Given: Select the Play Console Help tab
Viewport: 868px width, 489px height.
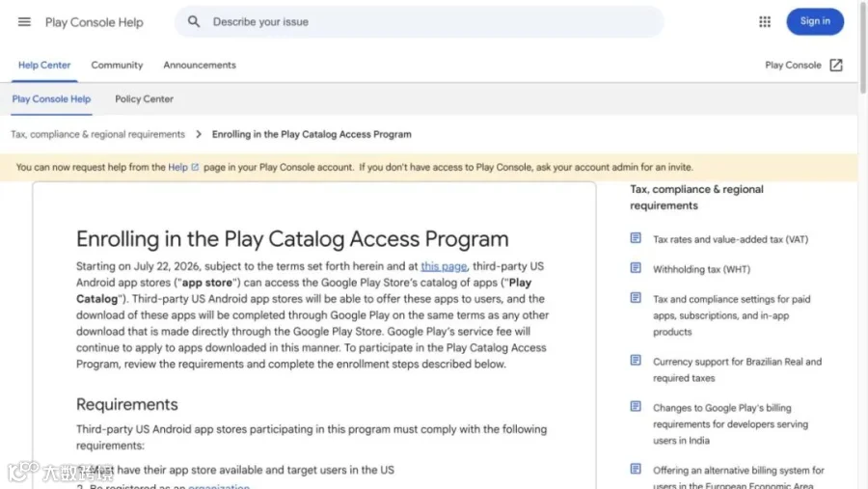Looking at the screenshot, I should (51, 99).
